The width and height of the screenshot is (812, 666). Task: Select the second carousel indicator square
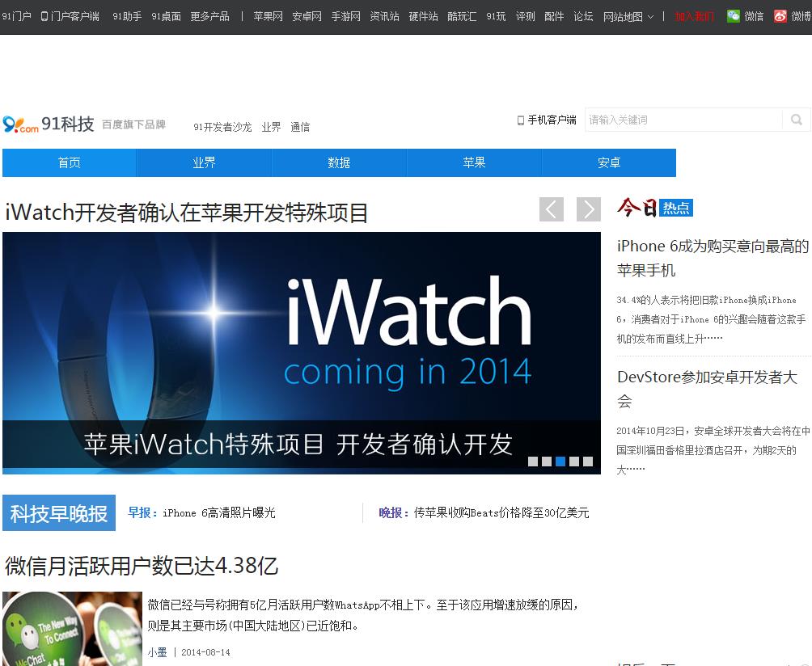tap(547, 461)
